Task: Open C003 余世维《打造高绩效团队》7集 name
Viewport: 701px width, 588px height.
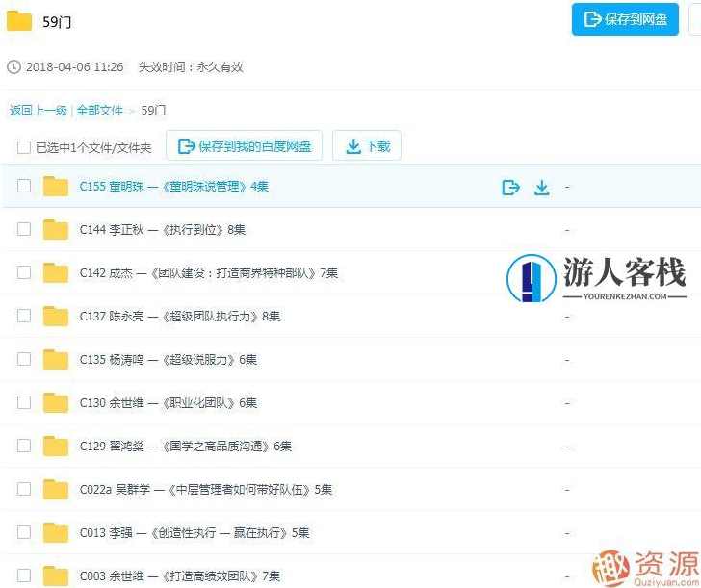Action: click(180, 575)
